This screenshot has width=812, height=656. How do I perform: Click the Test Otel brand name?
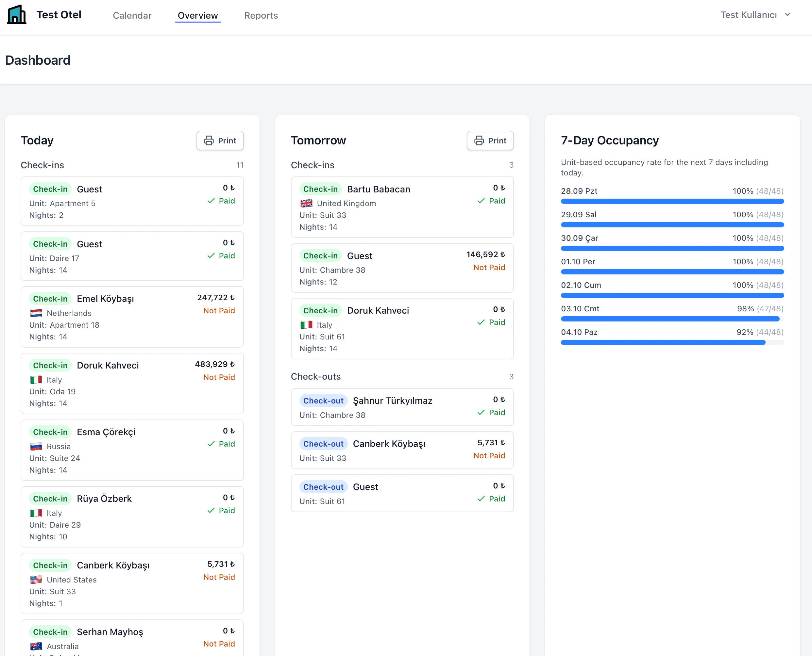59,15
